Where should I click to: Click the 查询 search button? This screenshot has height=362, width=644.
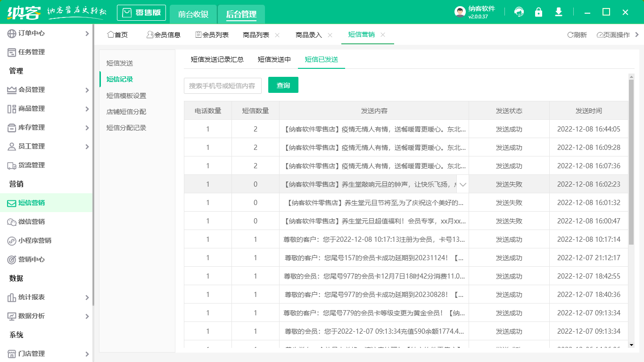click(283, 85)
